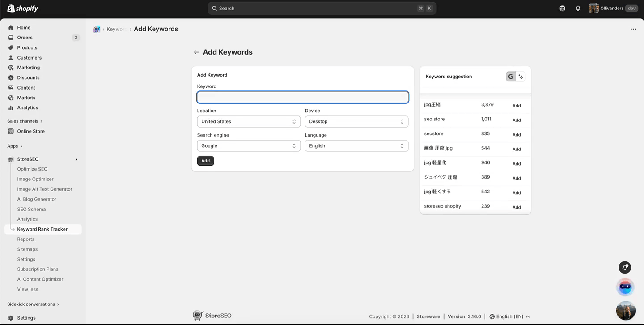
Task: Open the Subscription Plans menu item
Action: 38,269
